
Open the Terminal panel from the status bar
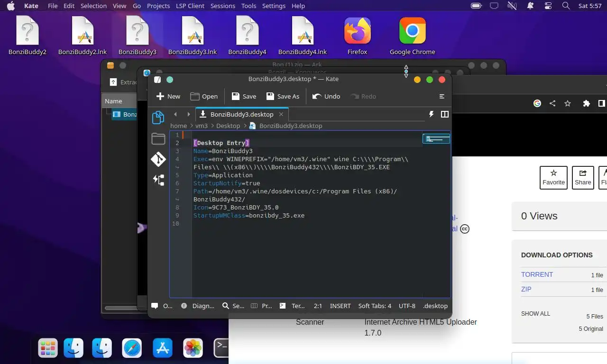(x=292, y=306)
